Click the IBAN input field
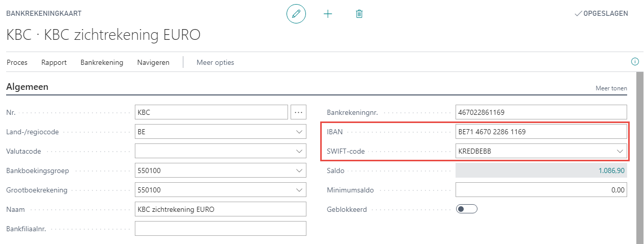This screenshot has height=244, width=644. 540,132
